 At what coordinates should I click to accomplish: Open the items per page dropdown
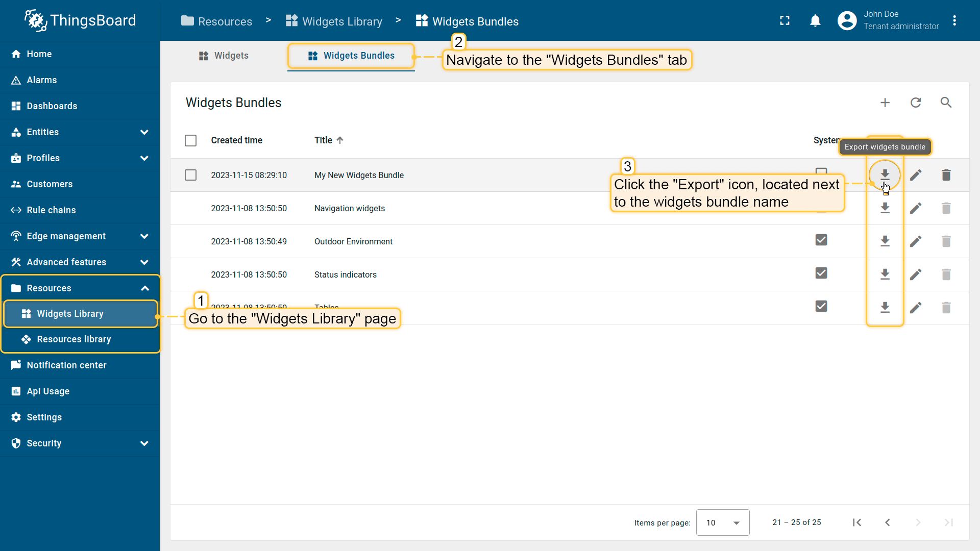click(722, 522)
